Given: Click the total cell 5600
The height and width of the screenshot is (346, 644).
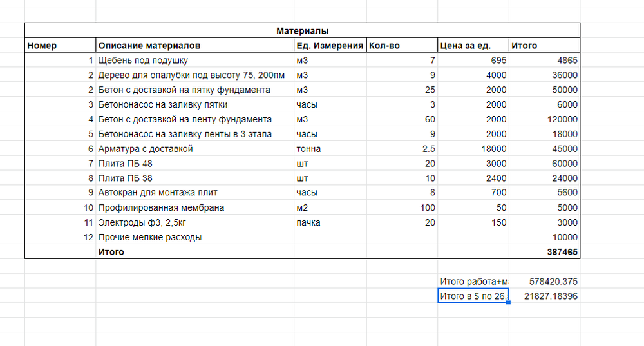Looking at the screenshot, I should (x=545, y=192).
